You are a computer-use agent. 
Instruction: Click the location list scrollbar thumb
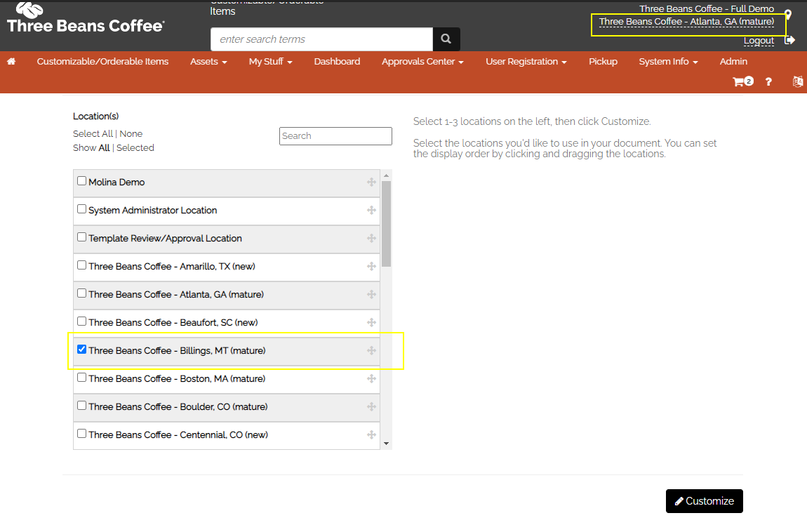pos(387,224)
